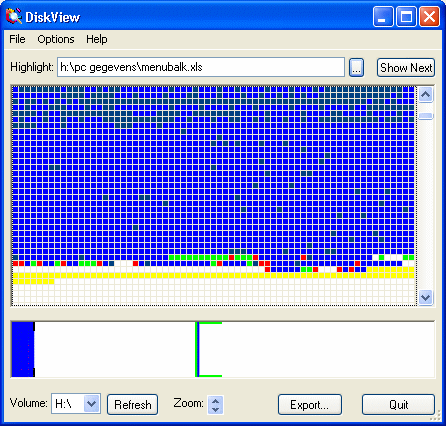
Task: Increase zoom with the up stepper arrow
Action: pyautogui.click(x=215, y=401)
